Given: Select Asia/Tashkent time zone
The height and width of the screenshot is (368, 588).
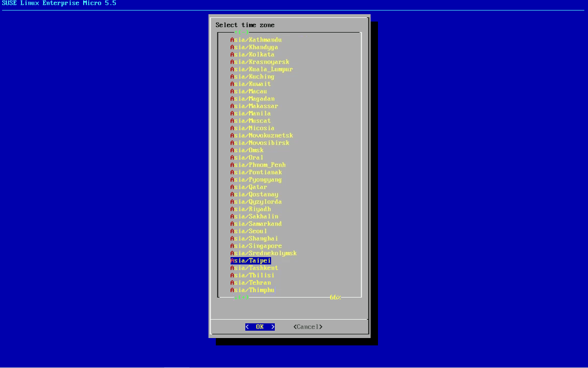Looking at the screenshot, I should tap(254, 268).
